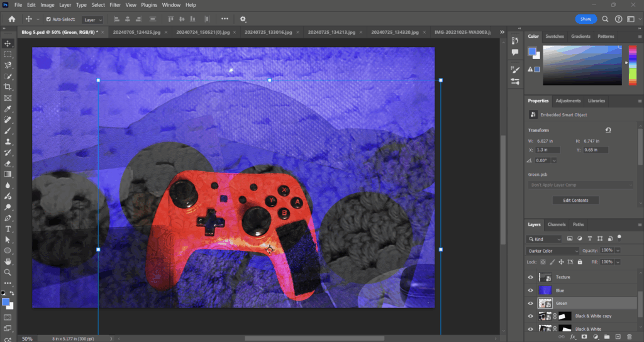The image size is (644, 342).
Task: Open the Darker Color blend mode dropdown
Action: 553,251
